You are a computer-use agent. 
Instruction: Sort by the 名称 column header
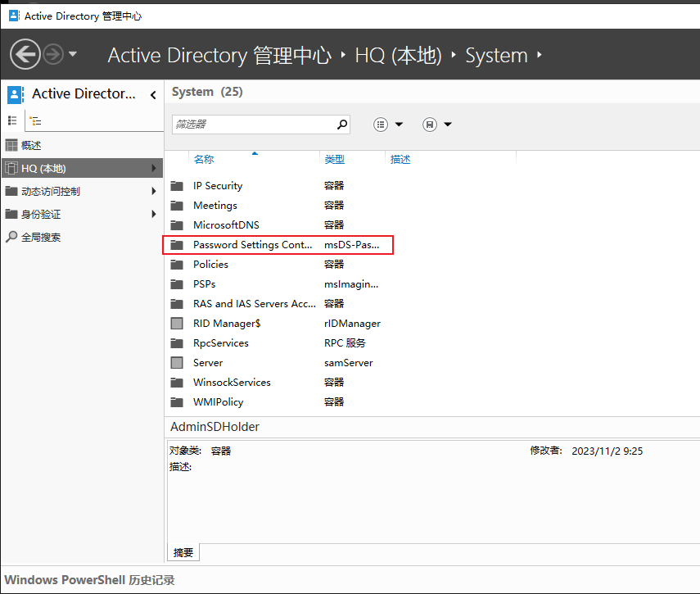204,160
